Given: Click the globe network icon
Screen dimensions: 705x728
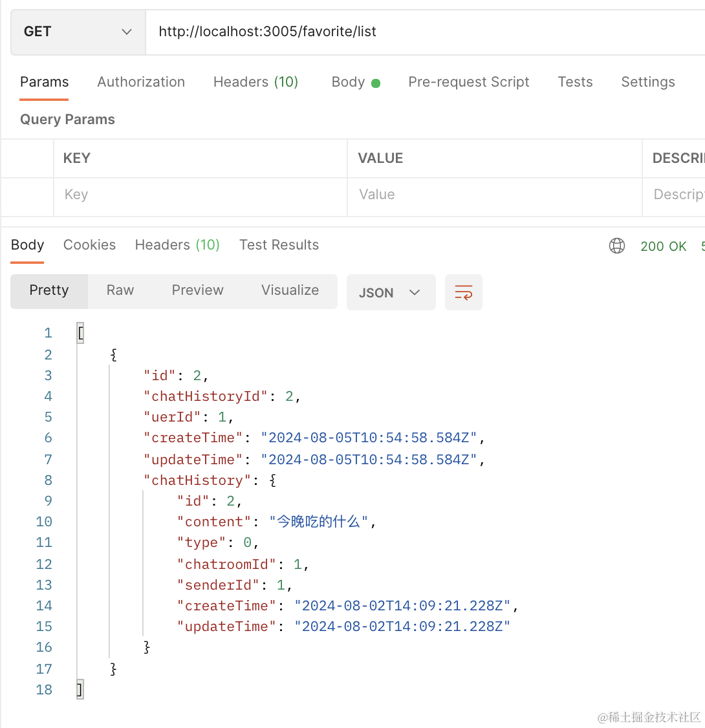Looking at the screenshot, I should [x=617, y=246].
